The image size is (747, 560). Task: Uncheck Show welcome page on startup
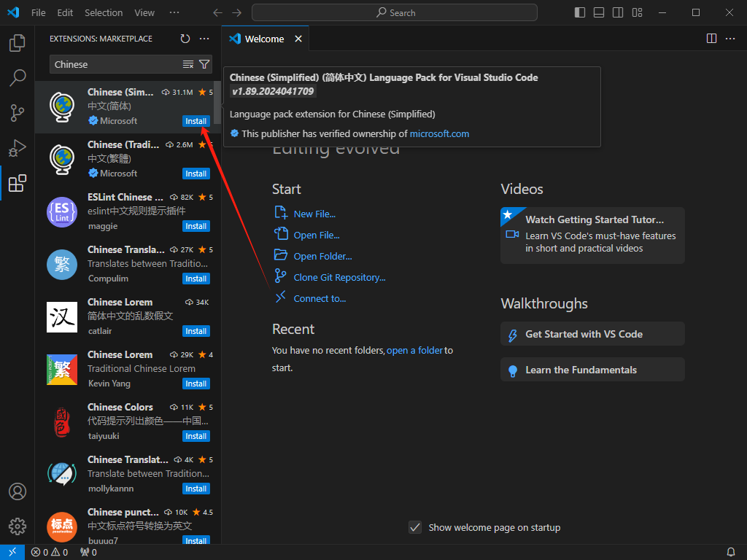tap(415, 527)
